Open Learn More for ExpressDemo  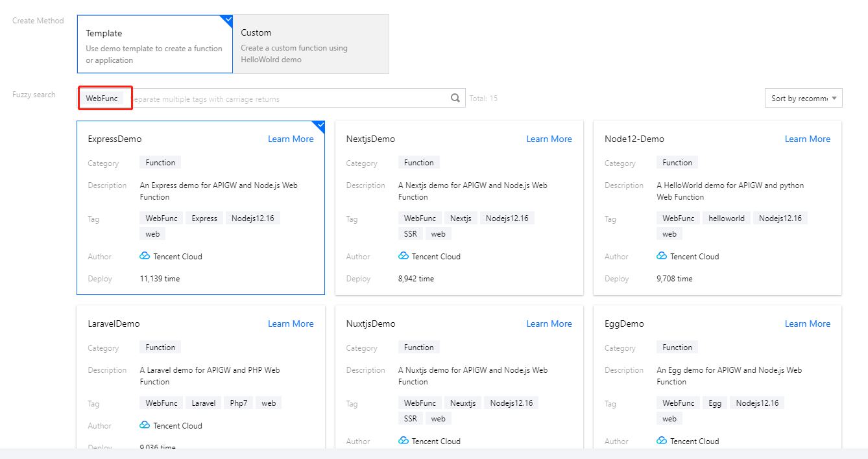[291, 139]
